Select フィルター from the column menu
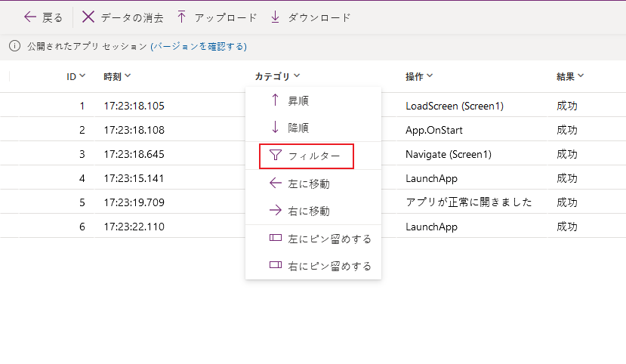 [313, 156]
